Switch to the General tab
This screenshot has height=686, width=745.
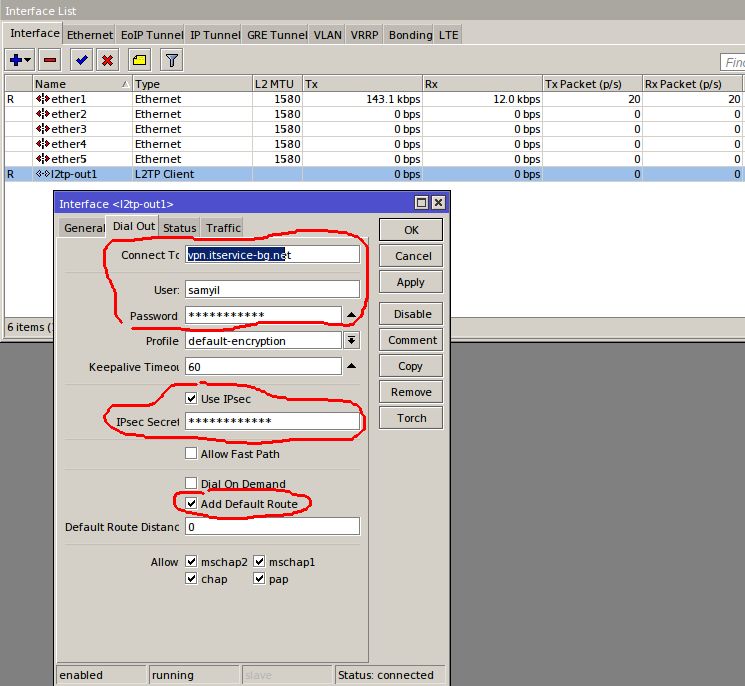(84, 228)
